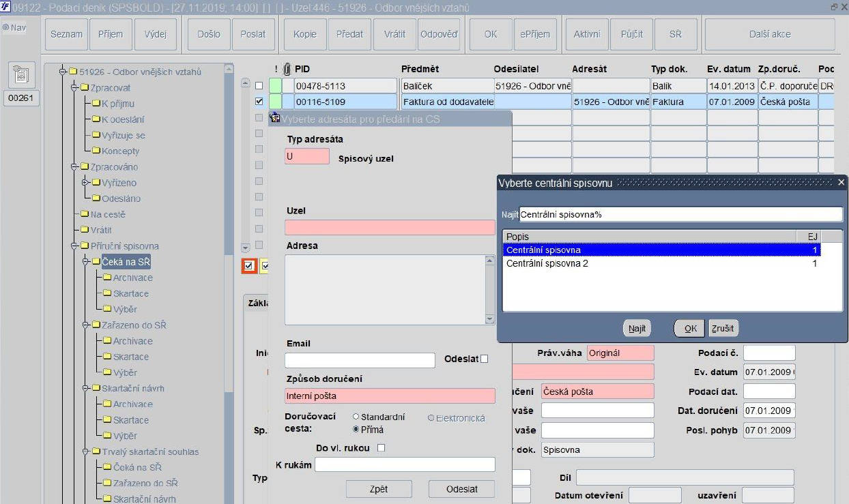Click the table scroll-up arrow beside the first row

pos(246,83)
